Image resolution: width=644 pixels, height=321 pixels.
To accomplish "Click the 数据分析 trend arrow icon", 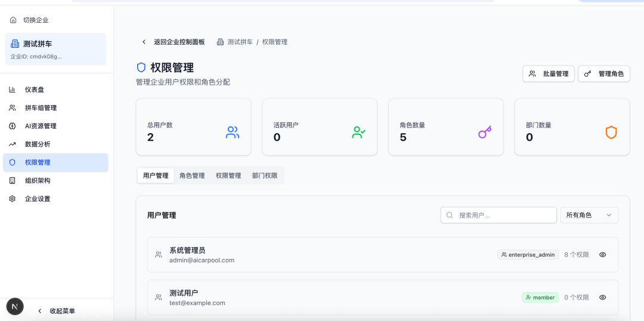I will click(13, 144).
